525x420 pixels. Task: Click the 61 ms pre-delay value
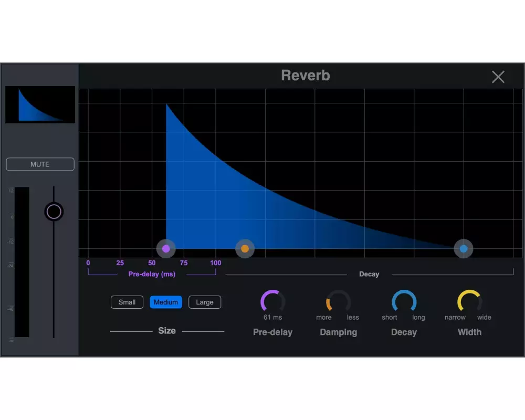[x=272, y=318]
